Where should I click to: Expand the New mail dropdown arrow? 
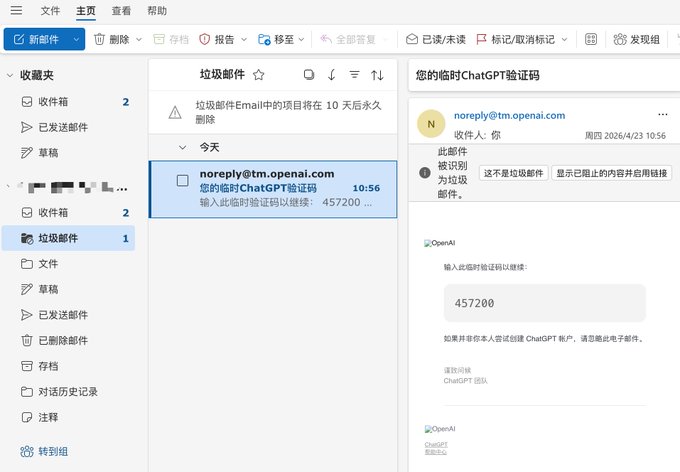coord(76,39)
